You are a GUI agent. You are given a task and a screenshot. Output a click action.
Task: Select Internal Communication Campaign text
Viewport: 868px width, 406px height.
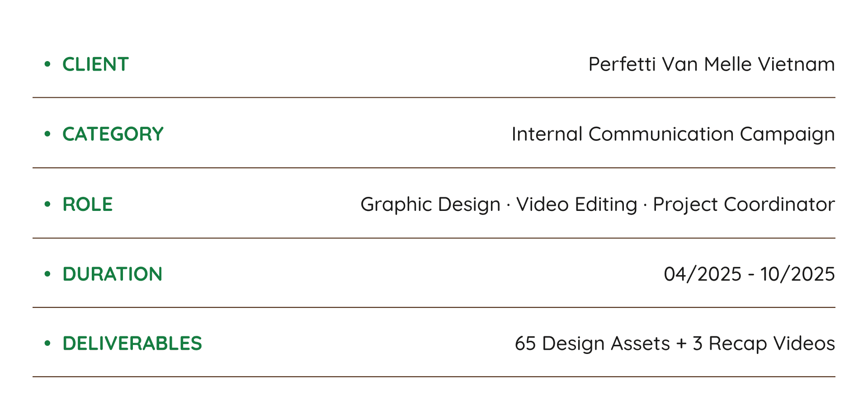pos(673,134)
